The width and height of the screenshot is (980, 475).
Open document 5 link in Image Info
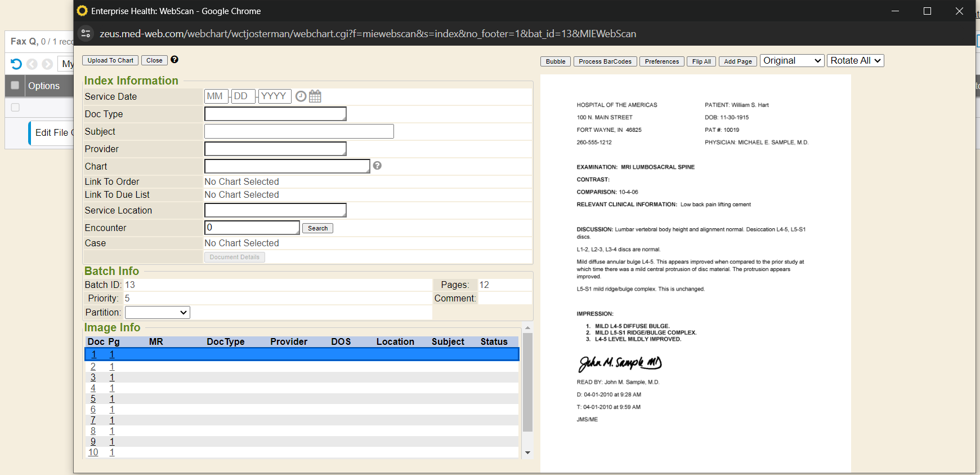[93, 399]
